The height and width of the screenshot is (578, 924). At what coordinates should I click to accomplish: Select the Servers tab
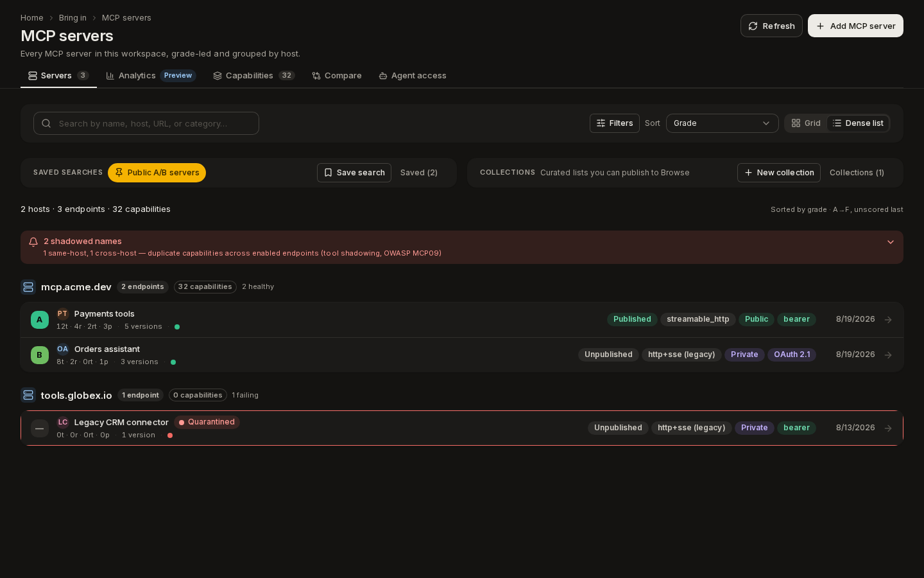click(x=58, y=76)
